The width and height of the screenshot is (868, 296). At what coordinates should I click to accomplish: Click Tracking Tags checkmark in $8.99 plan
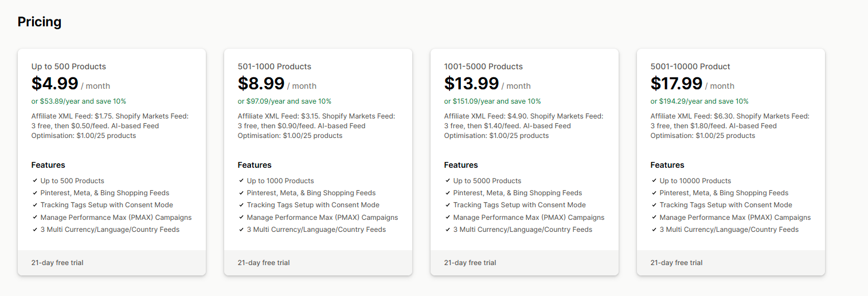pyautogui.click(x=241, y=205)
